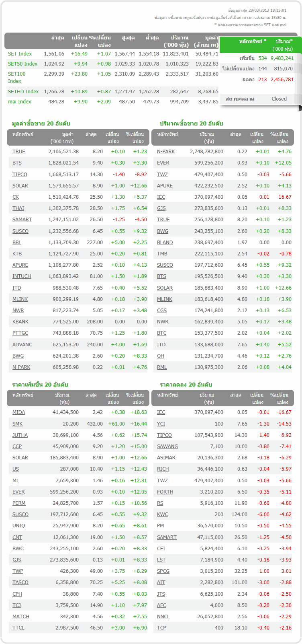
Task: Open the MIDA top gainer link
Action: (18, 412)
